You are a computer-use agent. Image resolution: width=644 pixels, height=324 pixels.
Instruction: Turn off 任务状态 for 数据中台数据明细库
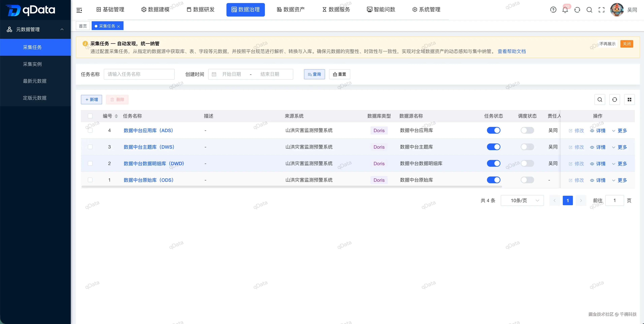(494, 163)
